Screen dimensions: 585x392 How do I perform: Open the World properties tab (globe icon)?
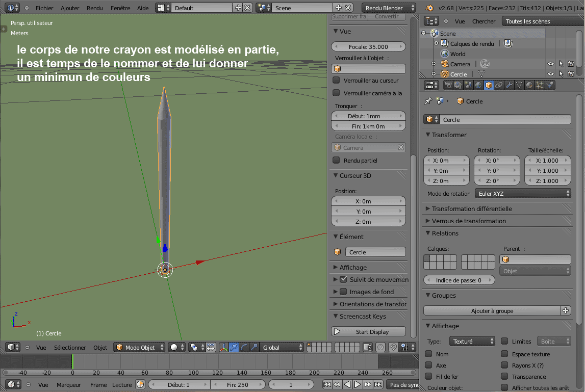click(x=478, y=86)
